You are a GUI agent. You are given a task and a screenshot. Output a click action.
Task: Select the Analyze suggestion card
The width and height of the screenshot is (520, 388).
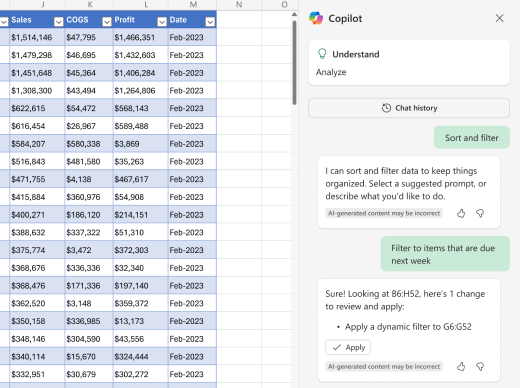click(x=409, y=63)
